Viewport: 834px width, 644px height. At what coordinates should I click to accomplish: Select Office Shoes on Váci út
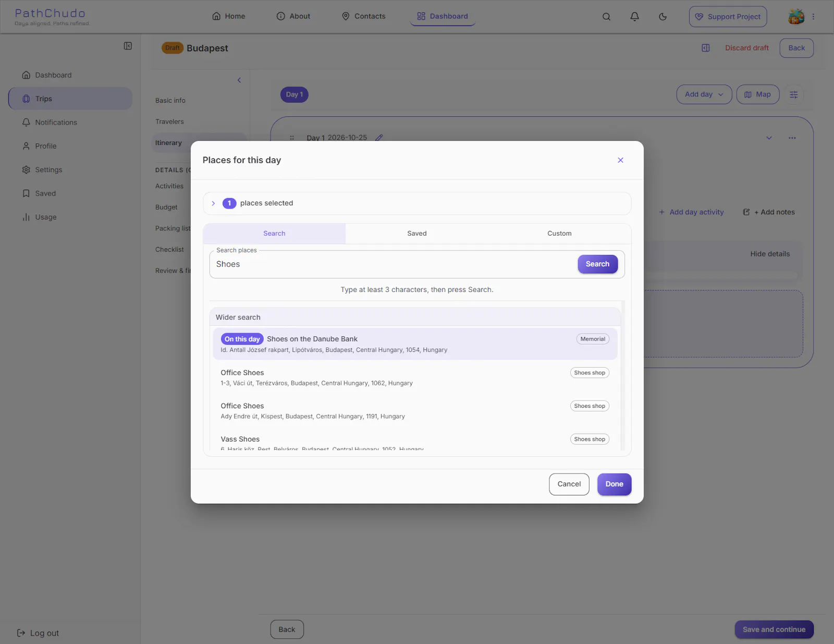coord(415,378)
